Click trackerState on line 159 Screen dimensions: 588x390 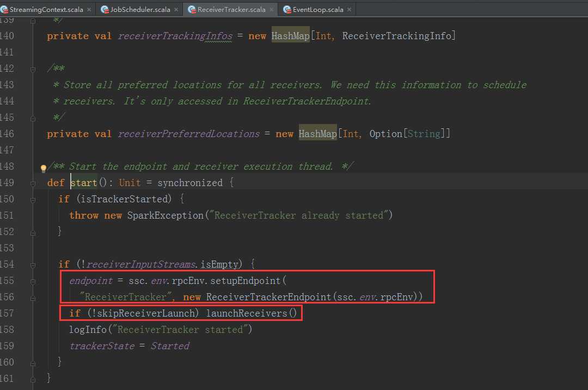click(x=102, y=346)
